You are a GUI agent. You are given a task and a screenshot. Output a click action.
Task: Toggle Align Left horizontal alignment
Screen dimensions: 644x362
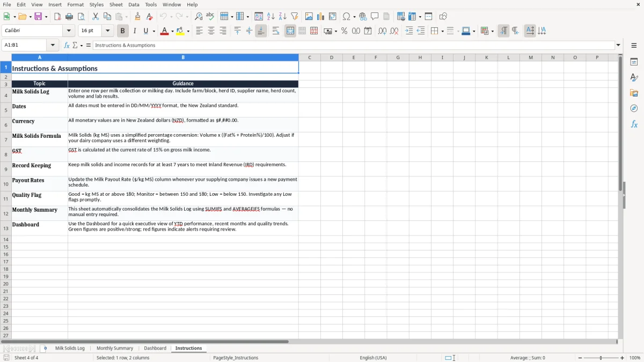click(199, 31)
